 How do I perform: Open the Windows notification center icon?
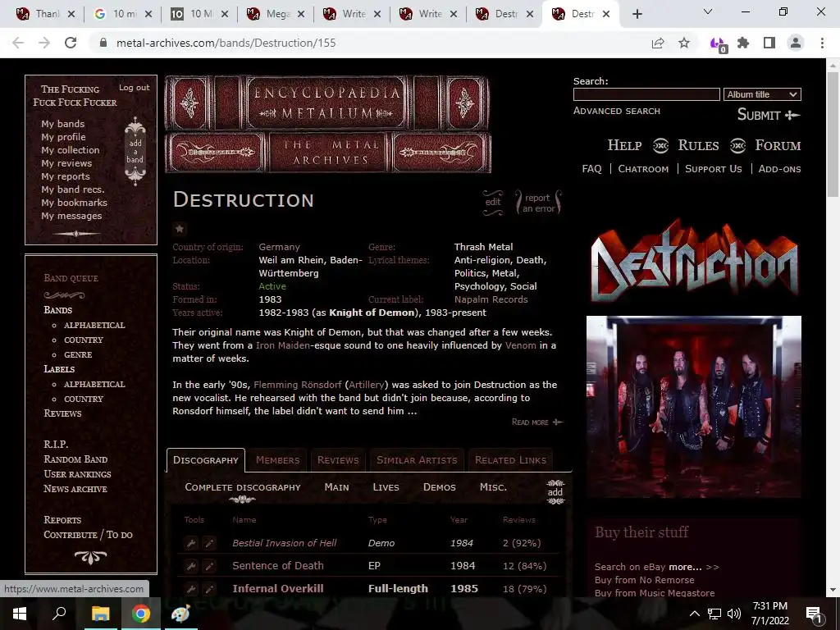pyautogui.click(x=813, y=614)
